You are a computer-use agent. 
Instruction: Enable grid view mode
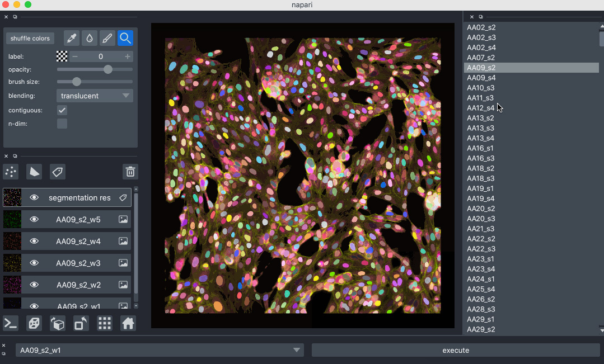click(x=105, y=323)
